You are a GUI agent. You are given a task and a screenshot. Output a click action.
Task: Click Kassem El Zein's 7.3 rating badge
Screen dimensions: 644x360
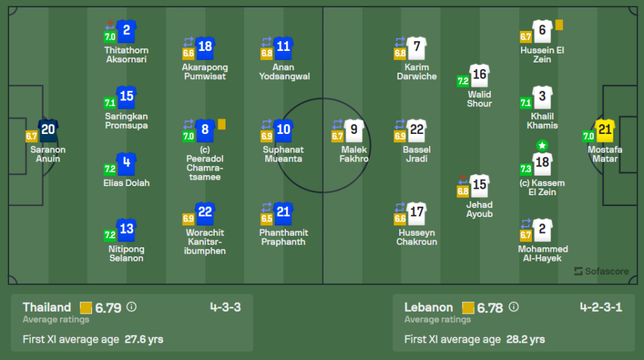click(x=526, y=169)
